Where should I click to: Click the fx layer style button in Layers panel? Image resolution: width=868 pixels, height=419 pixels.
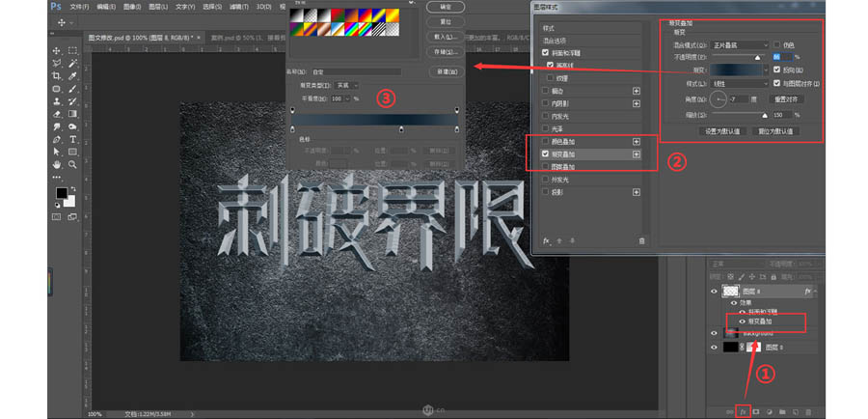[743, 412]
